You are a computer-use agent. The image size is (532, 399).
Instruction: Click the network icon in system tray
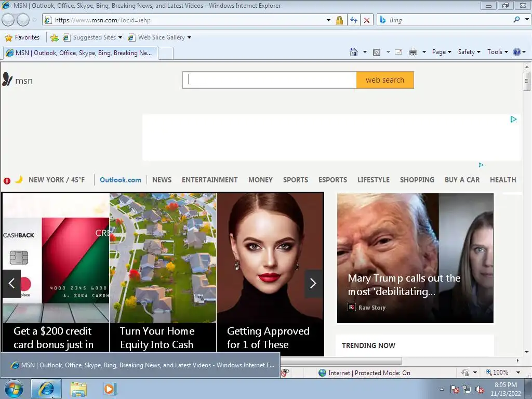click(x=467, y=390)
